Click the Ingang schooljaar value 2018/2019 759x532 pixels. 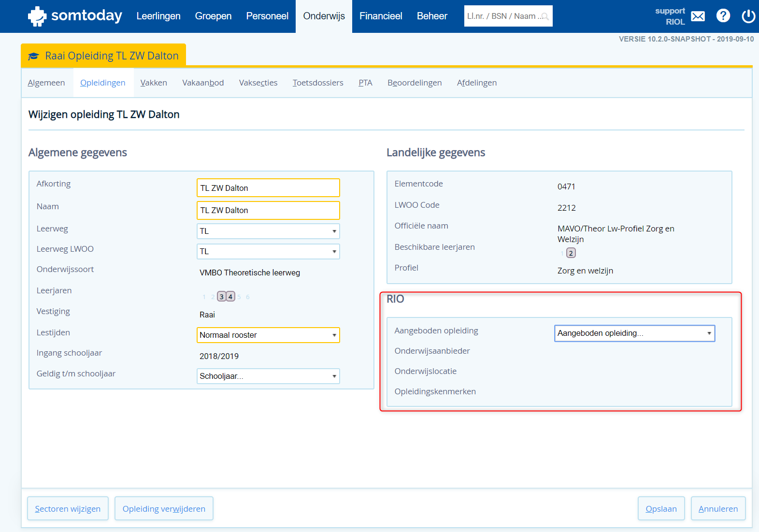(219, 357)
